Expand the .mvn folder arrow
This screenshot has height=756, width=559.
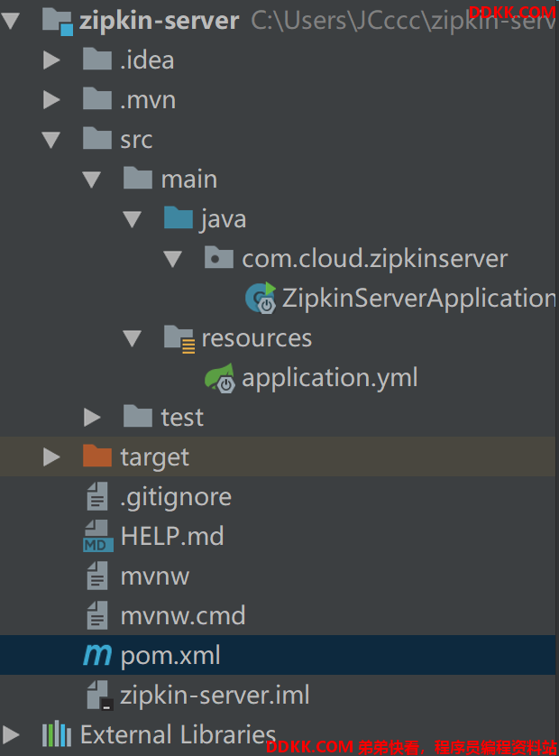[51, 99]
